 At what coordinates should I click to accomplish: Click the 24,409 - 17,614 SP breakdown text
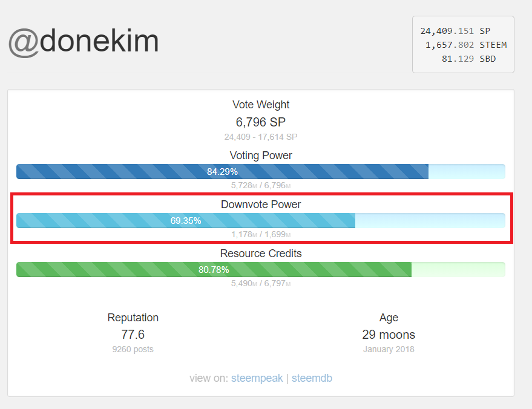[261, 137]
